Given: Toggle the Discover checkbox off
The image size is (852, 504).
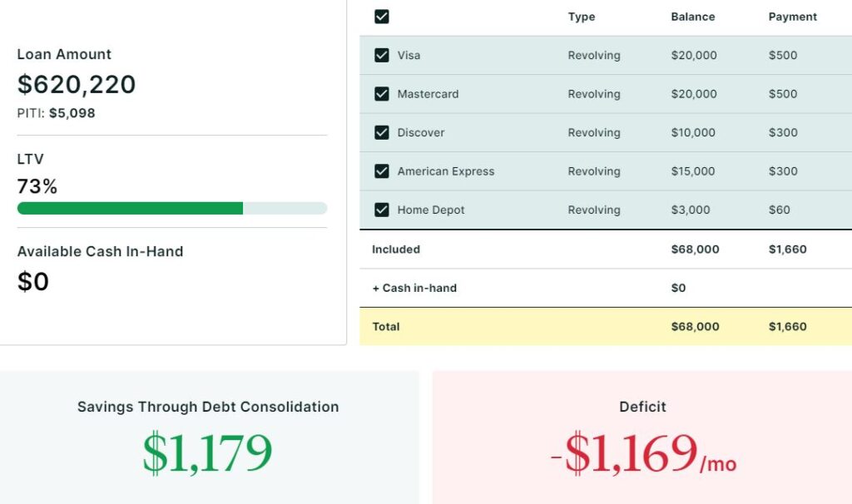Looking at the screenshot, I should [382, 133].
